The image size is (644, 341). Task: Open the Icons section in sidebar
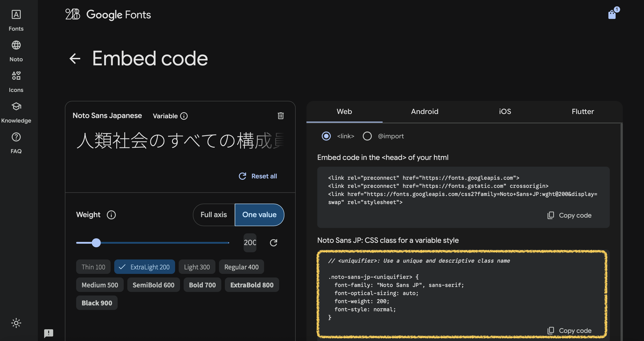pos(16,82)
